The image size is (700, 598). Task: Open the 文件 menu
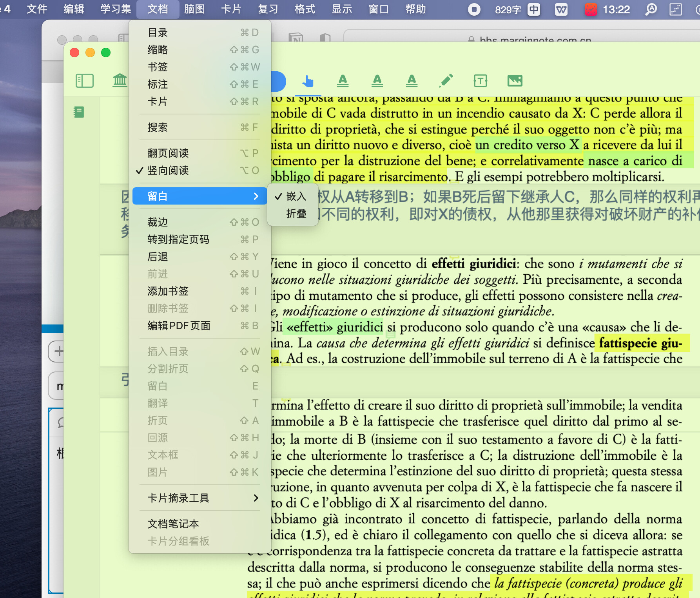point(37,9)
